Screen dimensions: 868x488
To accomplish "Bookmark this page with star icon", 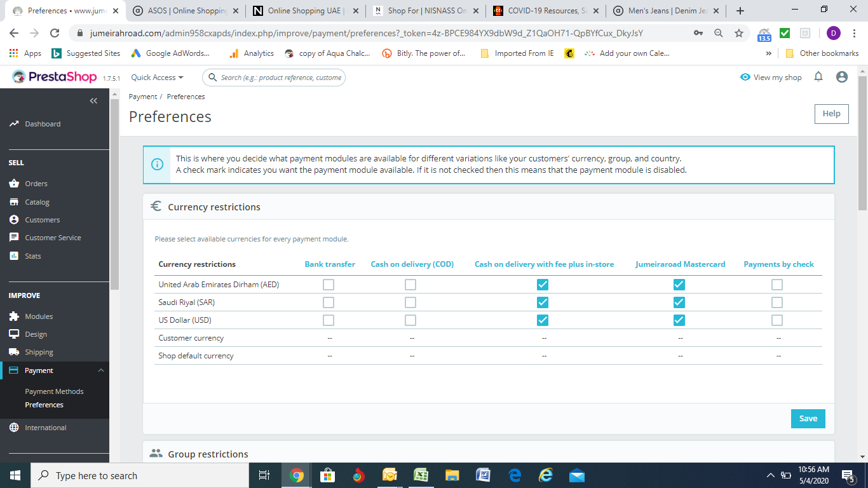I will 739,33.
